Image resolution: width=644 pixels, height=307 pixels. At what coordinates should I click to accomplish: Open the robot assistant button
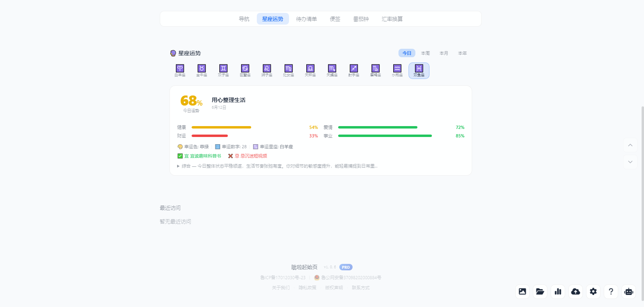click(629, 291)
